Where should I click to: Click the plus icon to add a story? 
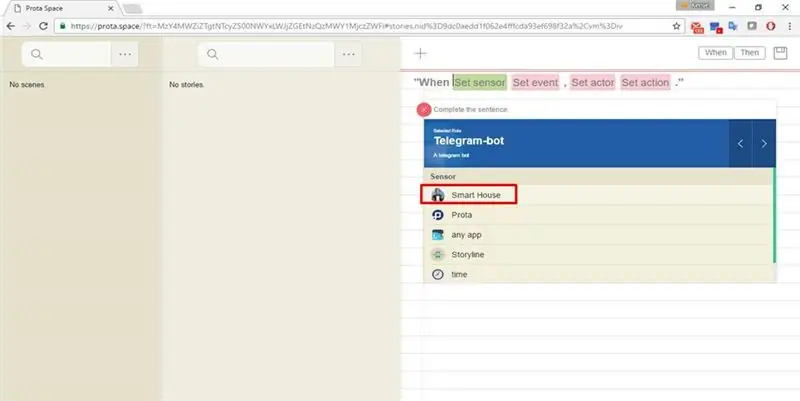point(420,54)
